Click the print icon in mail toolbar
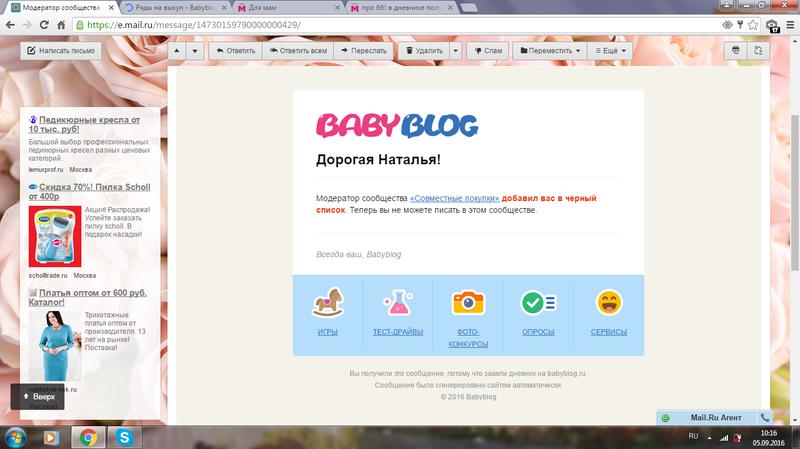800x449 pixels. pyautogui.click(x=735, y=49)
